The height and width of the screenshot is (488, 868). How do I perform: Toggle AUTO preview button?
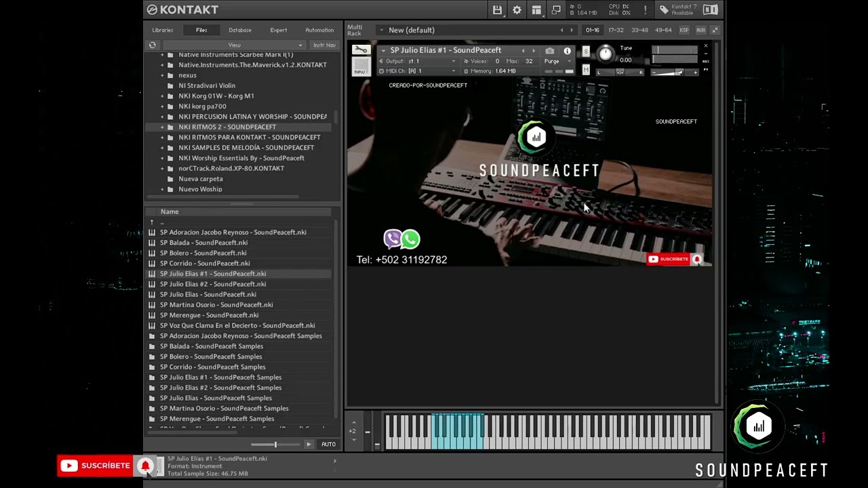point(328,445)
